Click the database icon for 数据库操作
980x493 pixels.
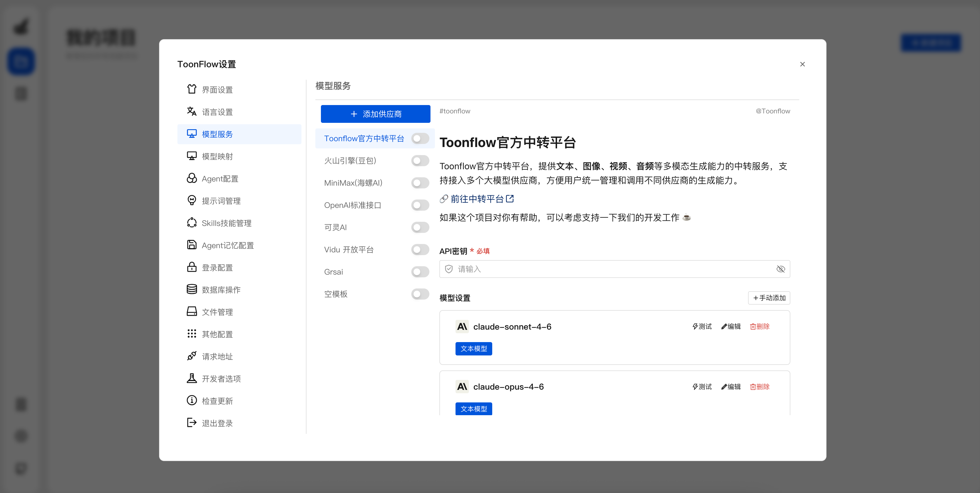192,289
